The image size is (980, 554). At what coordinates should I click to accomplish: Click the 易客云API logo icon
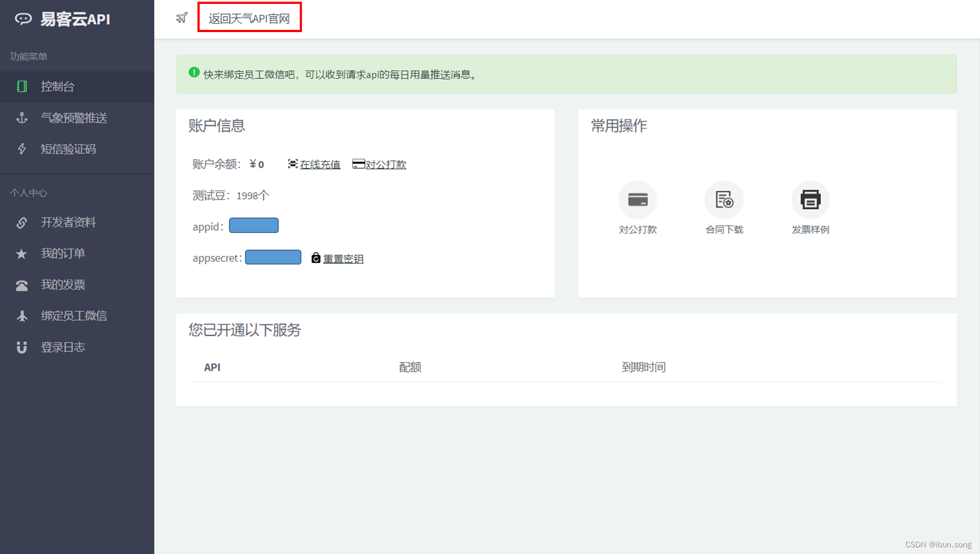click(23, 19)
